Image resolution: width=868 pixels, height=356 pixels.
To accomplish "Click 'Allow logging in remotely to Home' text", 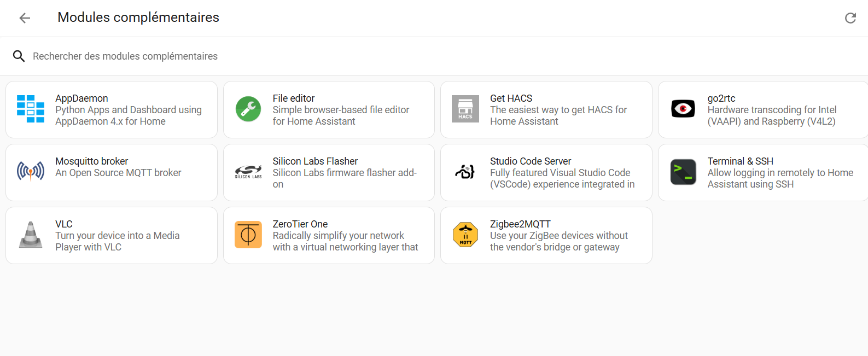I will 780,173.
